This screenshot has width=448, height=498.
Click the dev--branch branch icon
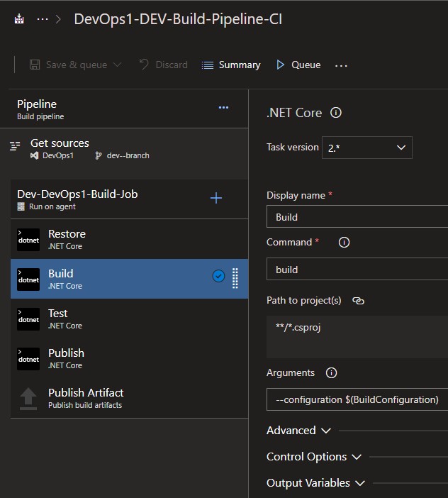pos(99,155)
